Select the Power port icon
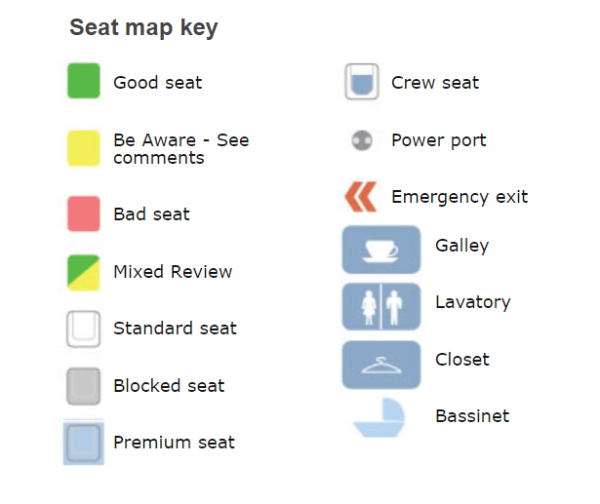 click(x=361, y=140)
